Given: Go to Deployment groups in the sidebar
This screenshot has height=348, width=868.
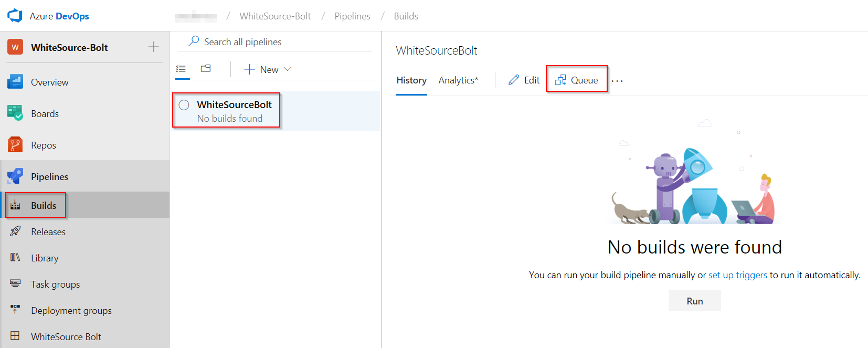Looking at the screenshot, I should pos(71,311).
